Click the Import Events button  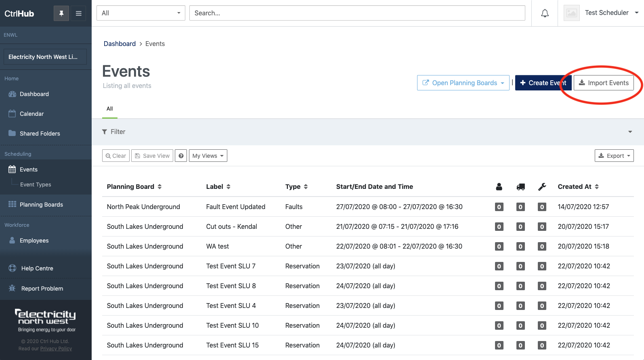(604, 83)
